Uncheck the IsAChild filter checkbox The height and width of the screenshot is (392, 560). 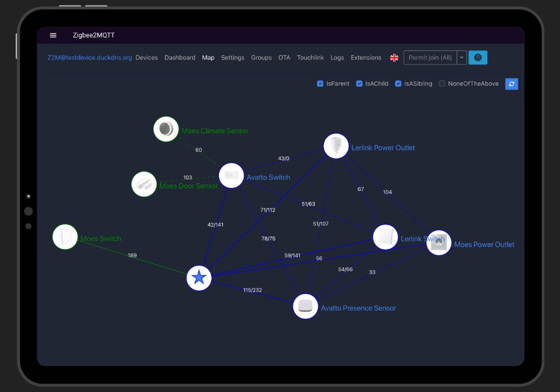tap(360, 84)
